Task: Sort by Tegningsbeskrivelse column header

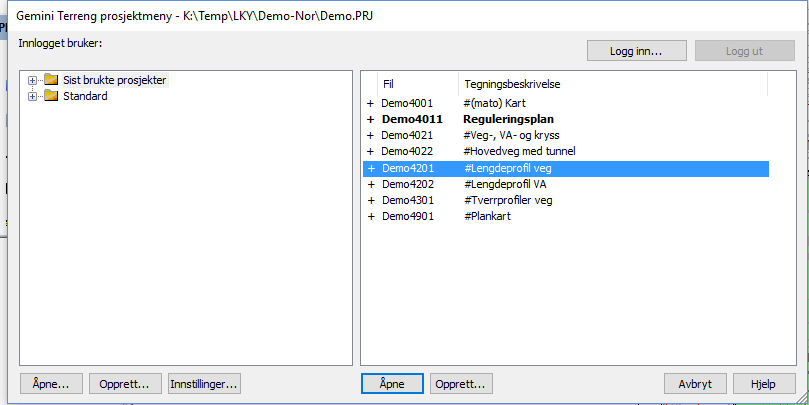Action: click(510, 84)
